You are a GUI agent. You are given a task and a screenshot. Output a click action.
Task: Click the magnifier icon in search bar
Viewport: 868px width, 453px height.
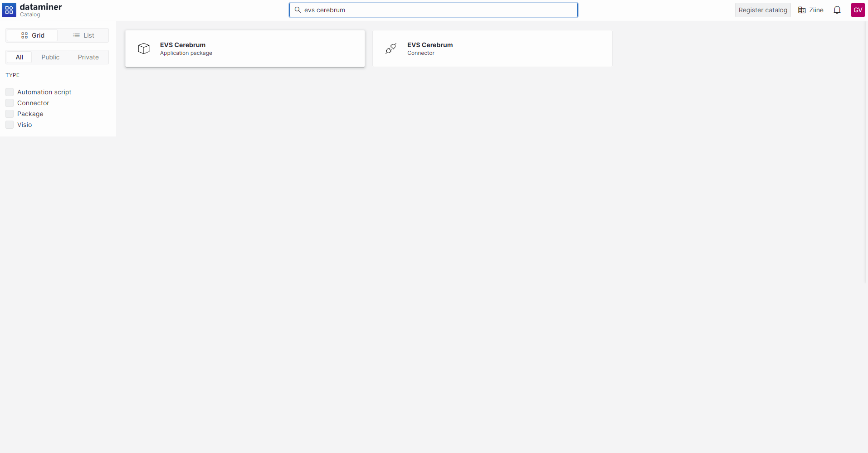coord(298,10)
